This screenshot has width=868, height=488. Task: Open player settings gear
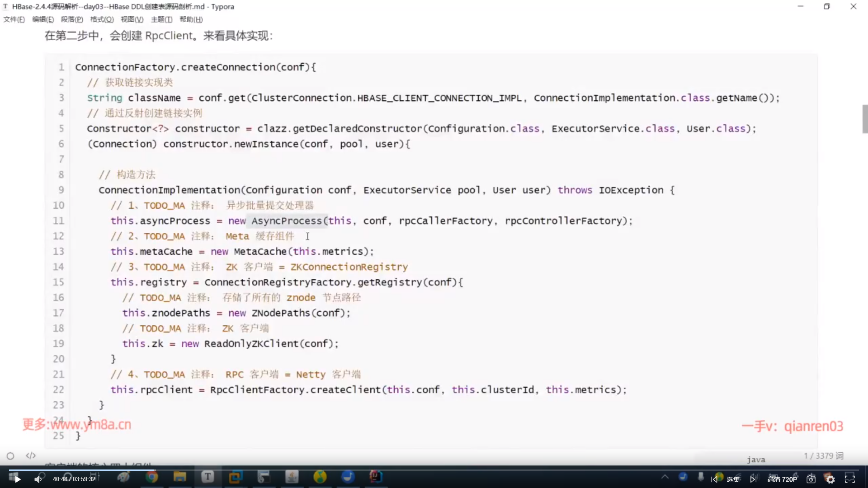tap(830, 479)
